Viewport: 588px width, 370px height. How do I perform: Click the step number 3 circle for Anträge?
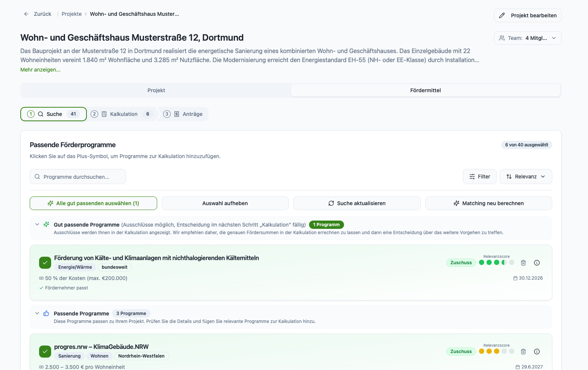pos(167,114)
